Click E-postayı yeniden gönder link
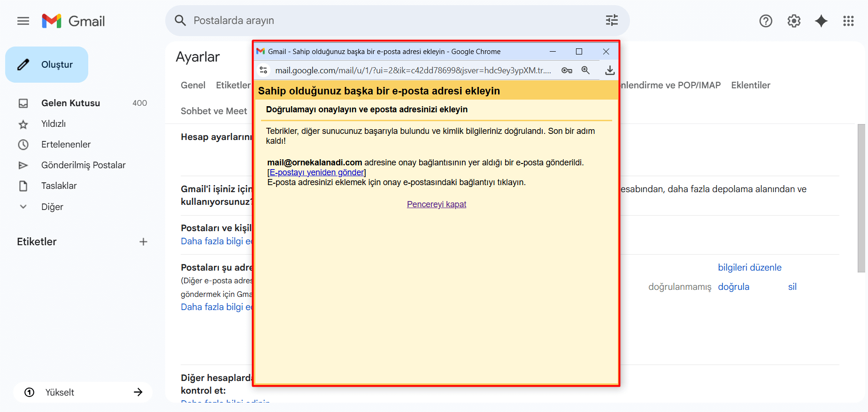The width and height of the screenshot is (868, 412). pos(316,172)
